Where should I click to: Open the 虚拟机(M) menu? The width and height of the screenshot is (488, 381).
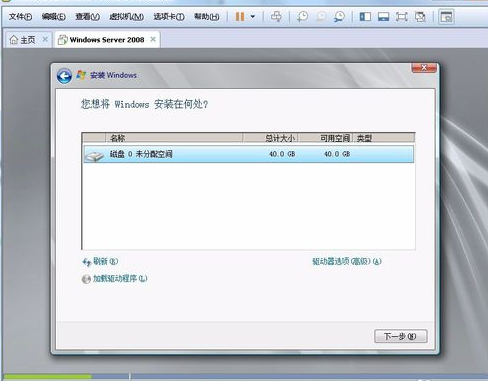click(x=127, y=16)
